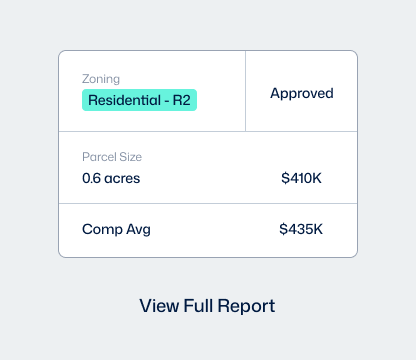Select the 0.6 acres value
This screenshot has height=360, width=416.
(x=111, y=178)
